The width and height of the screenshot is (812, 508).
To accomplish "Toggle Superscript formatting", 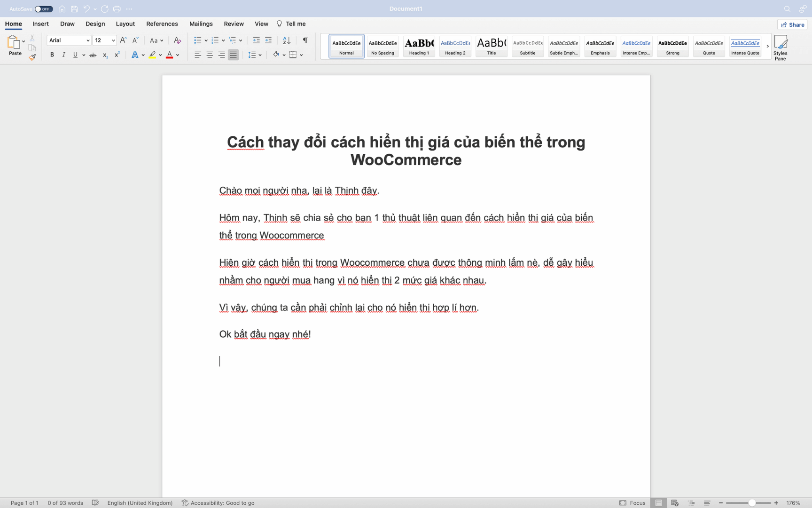I will click(x=117, y=55).
